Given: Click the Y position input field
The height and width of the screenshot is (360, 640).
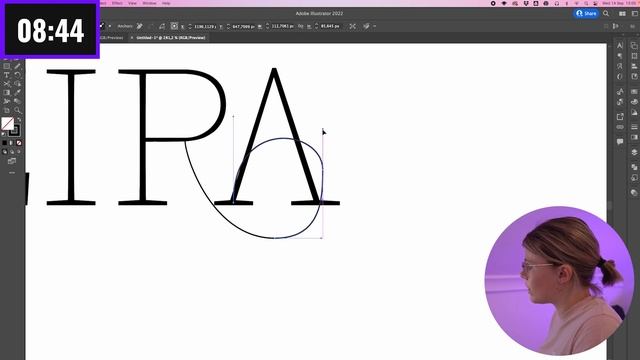Looking at the screenshot, I should (243, 26).
